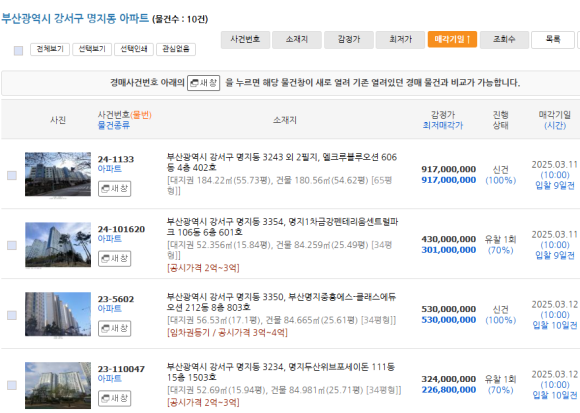
Task: Click 신건 status for case 23-5602
Action: coord(500,309)
